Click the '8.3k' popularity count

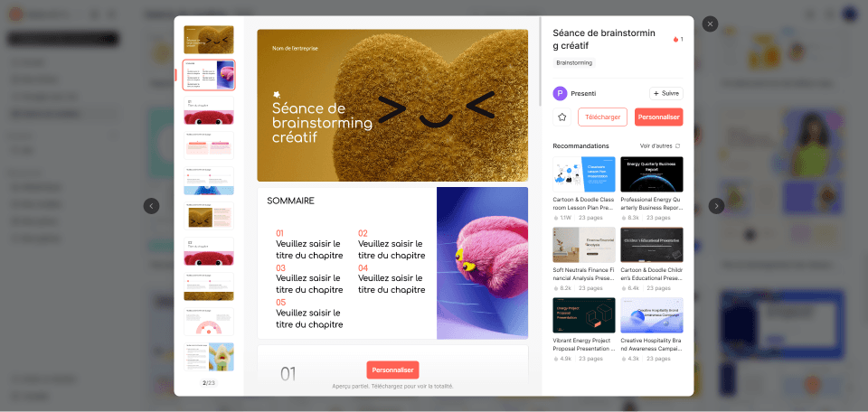pos(633,218)
